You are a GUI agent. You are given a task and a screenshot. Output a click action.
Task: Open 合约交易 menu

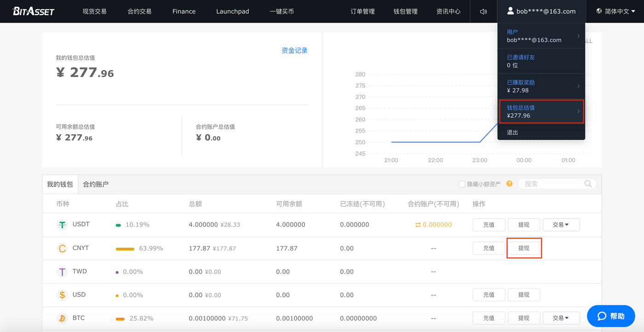[x=139, y=11]
